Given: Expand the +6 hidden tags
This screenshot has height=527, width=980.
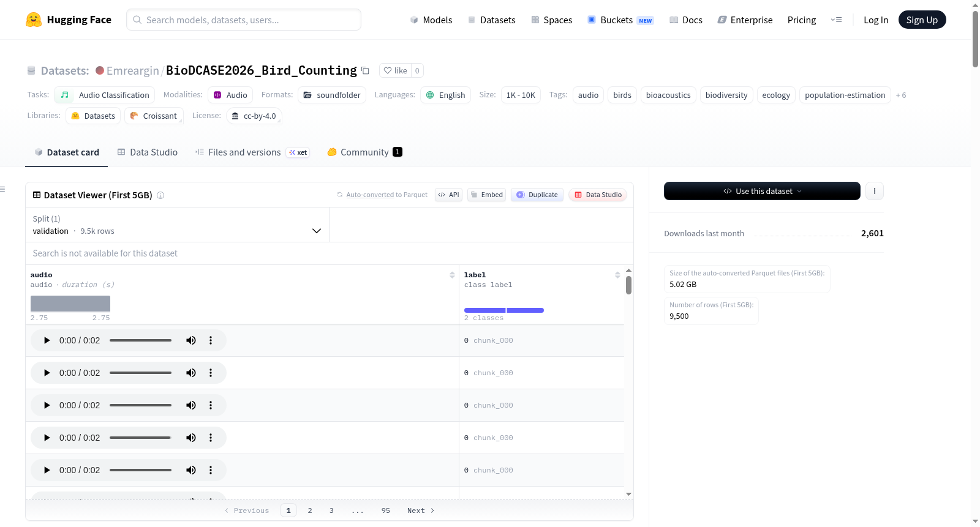Looking at the screenshot, I should [x=901, y=95].
